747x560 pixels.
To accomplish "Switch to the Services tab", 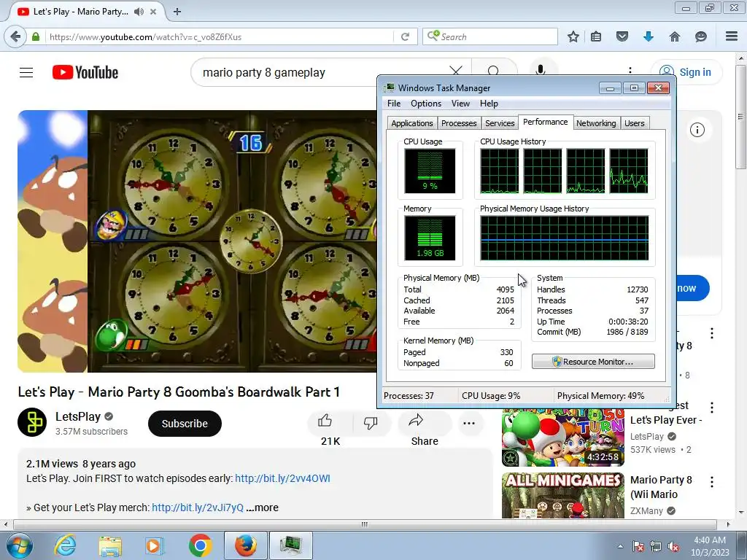I will tap(500, 123).
